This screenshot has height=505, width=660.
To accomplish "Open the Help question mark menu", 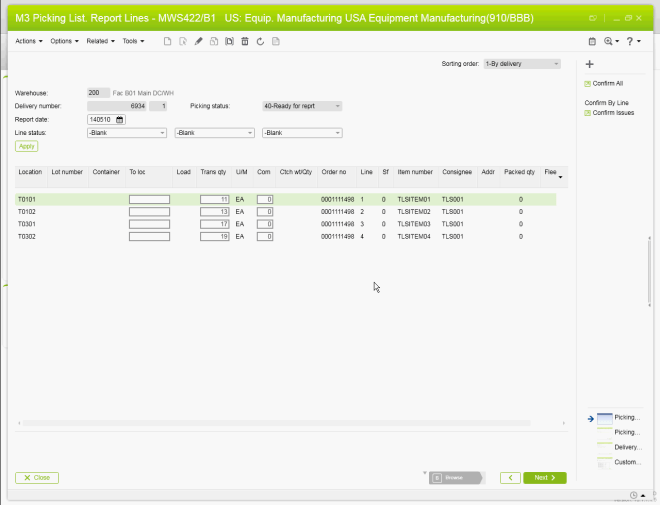I will click(632, 41).
